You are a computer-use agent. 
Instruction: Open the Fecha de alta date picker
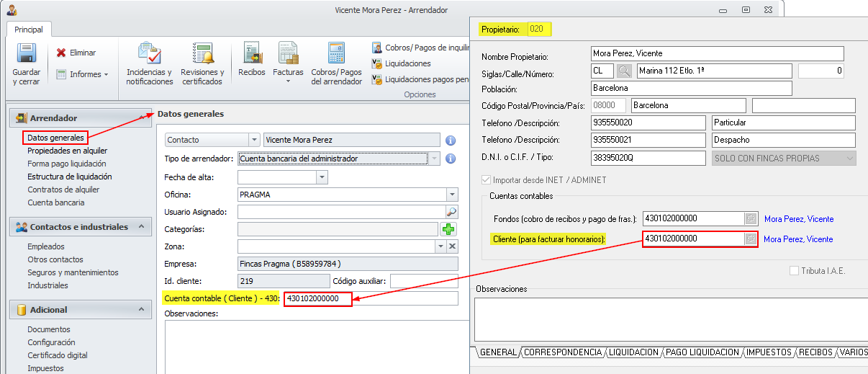coord(322,177)
